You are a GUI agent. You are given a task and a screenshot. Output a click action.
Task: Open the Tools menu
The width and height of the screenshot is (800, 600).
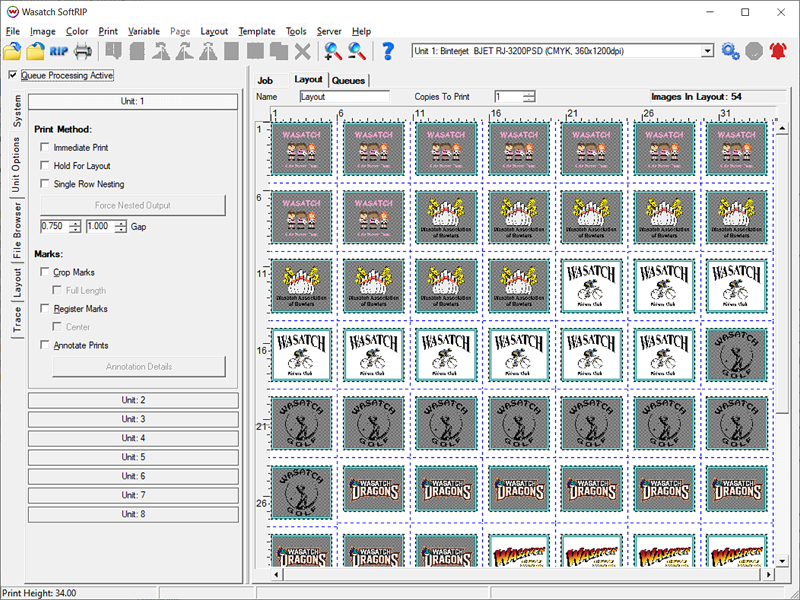coord(296,31)
